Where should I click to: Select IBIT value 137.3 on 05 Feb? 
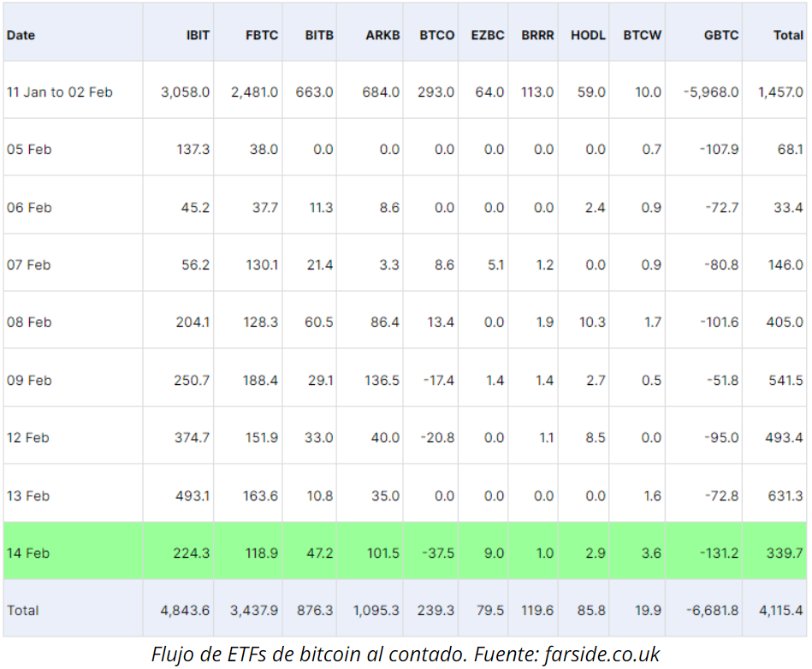click(x=193, y=150)
